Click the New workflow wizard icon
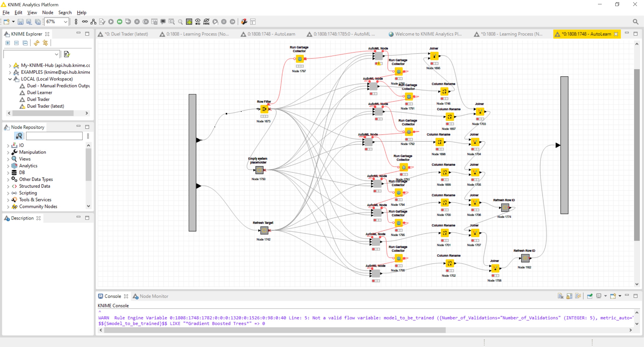644x347 pixels. click(x=6, y=22)
